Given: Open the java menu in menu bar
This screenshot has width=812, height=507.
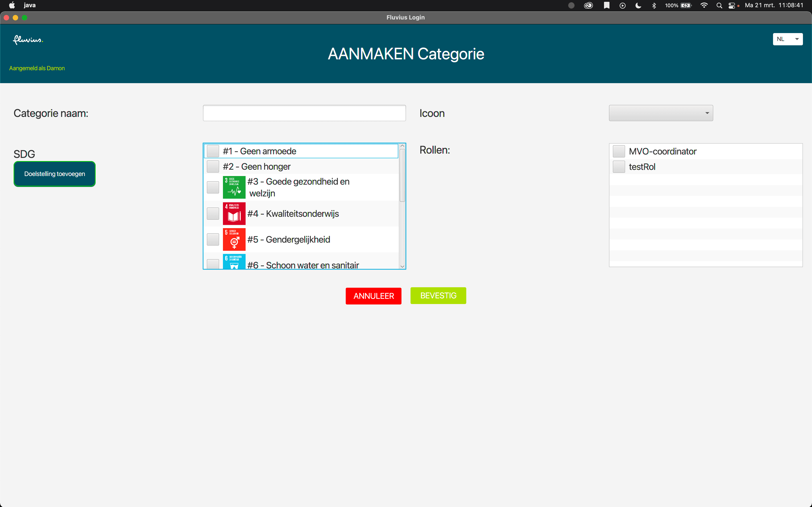Looking at the screenshot, I should (29, 5).
